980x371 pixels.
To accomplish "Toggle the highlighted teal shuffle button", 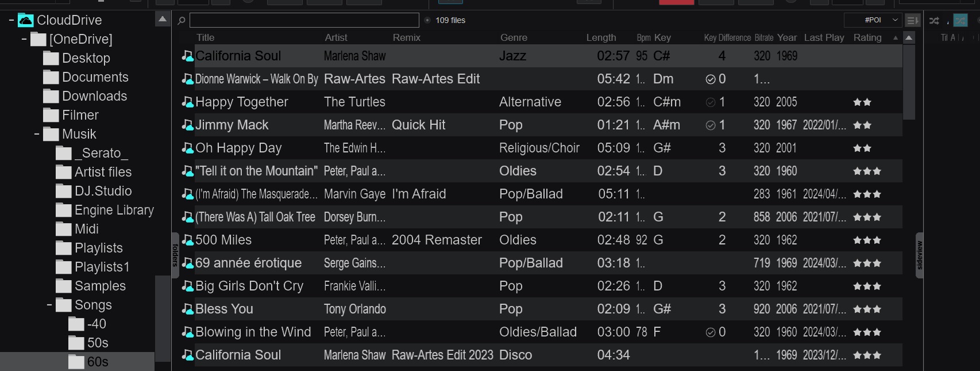I will coord(960,21).
